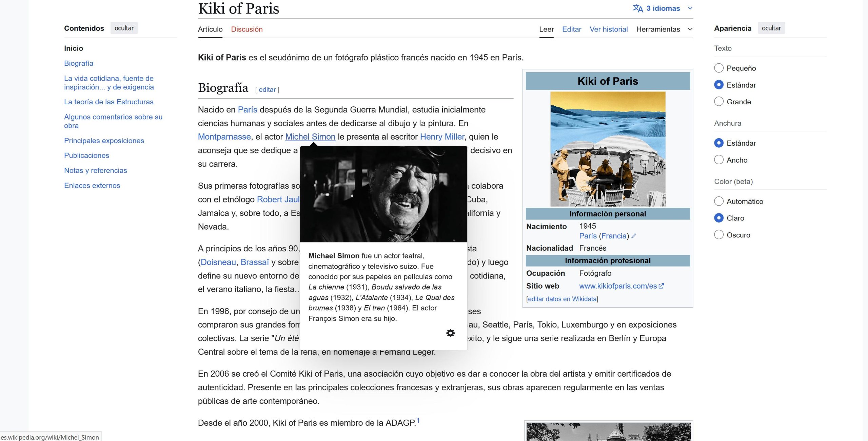Jump to Enlaces externos section
Image resolution: width=868 pixels, height=441 pixels.
pyautogui.click(x=92, y=186)
